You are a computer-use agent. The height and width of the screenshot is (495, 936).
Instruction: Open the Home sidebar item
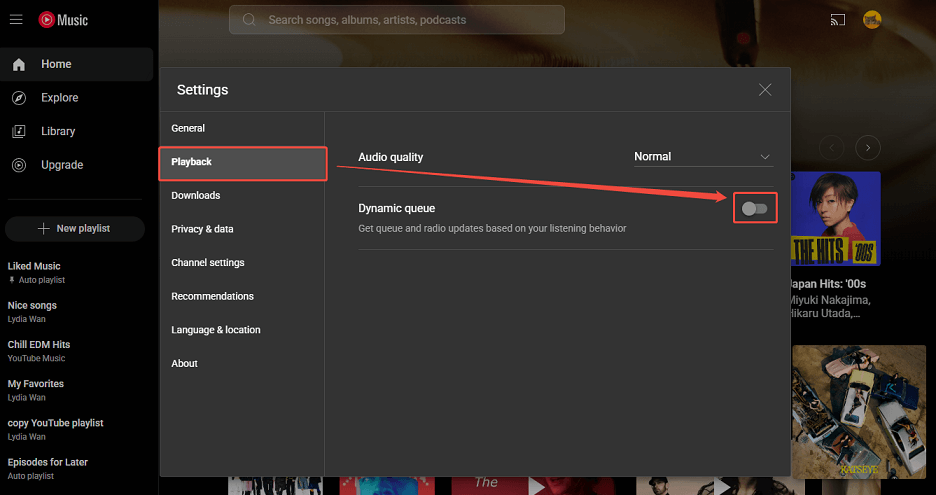pos(76,64)
